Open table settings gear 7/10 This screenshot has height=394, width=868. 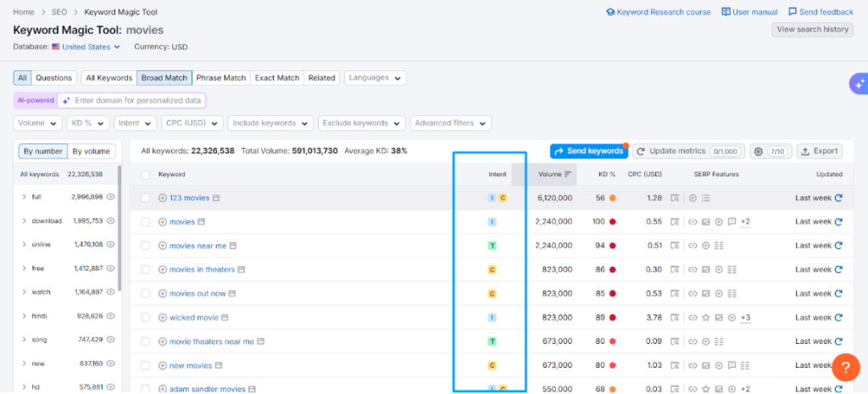pos(771,151)
